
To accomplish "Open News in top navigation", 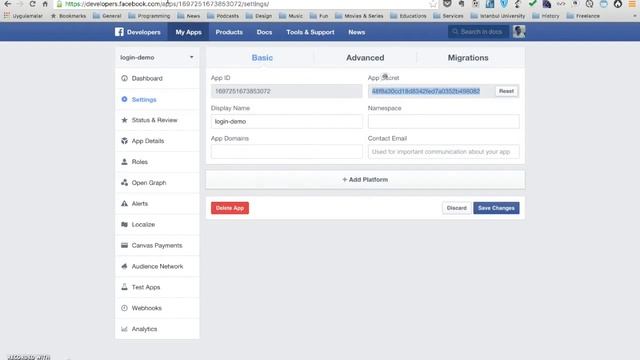I will point(356,32).
